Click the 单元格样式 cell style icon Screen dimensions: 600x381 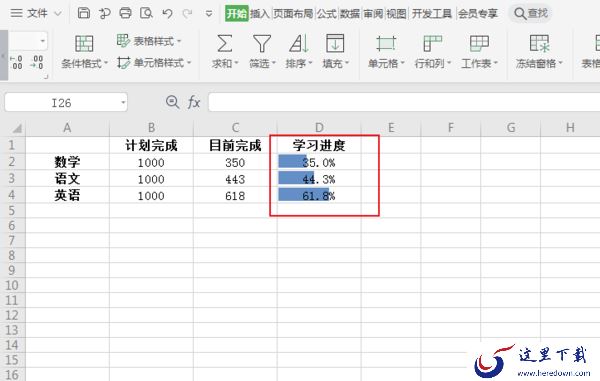[x=123, y=62]
